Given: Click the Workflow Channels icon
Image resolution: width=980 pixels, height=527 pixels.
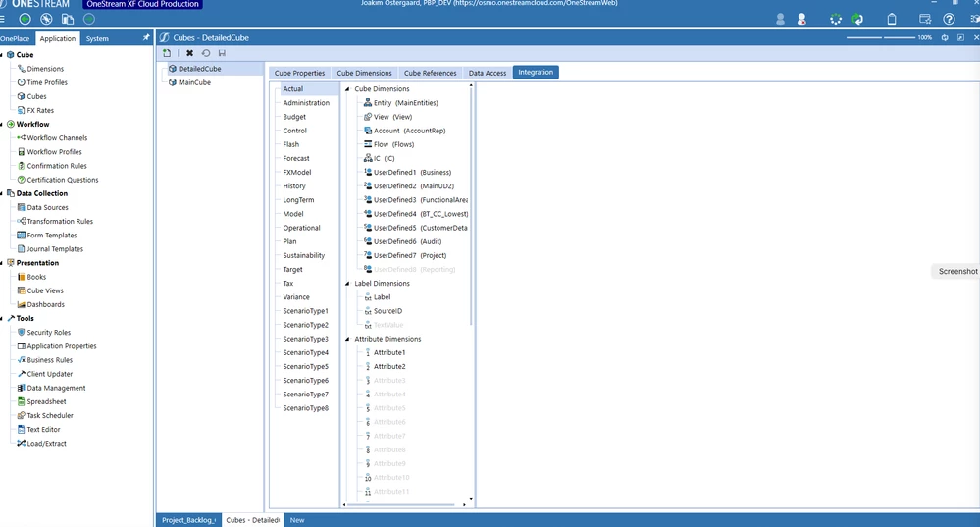Looking at the screenshot, I should coord(21,137).
